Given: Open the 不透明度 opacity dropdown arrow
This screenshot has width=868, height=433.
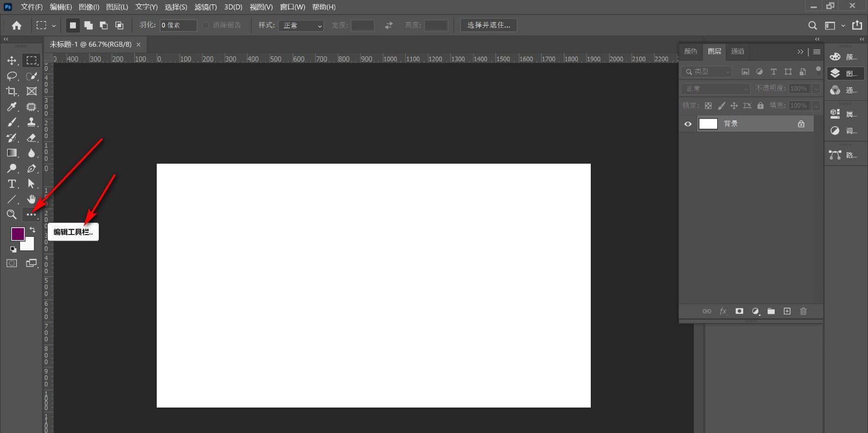Looking at the screenshot, I should point(816,88).
